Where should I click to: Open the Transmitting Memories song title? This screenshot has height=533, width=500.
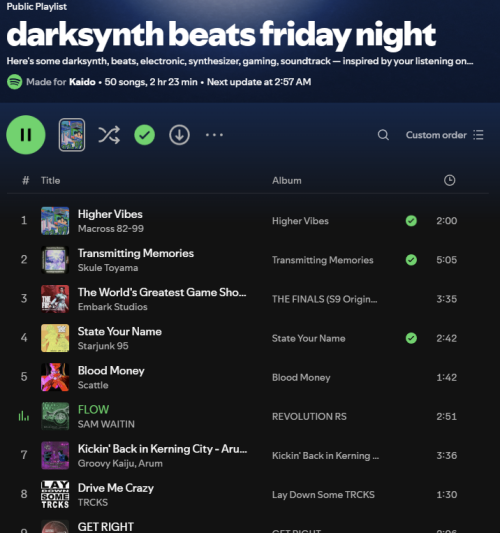pos(136,253)
